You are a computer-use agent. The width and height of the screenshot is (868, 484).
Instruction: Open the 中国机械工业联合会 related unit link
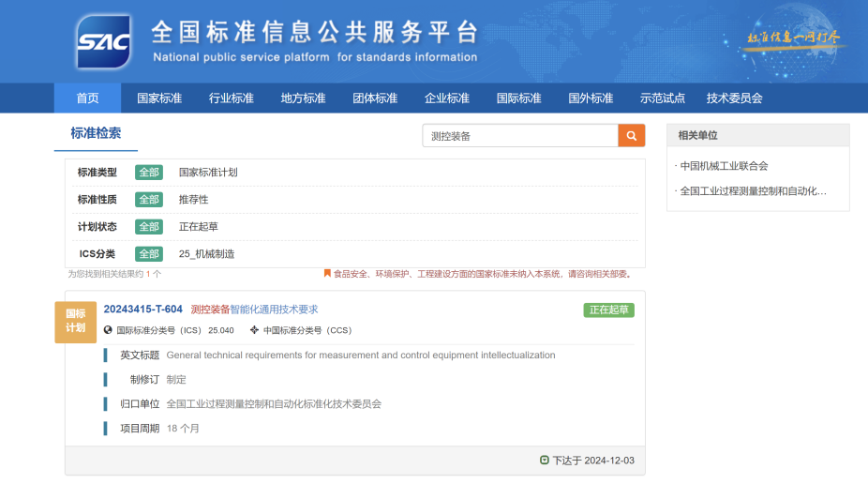724,166
